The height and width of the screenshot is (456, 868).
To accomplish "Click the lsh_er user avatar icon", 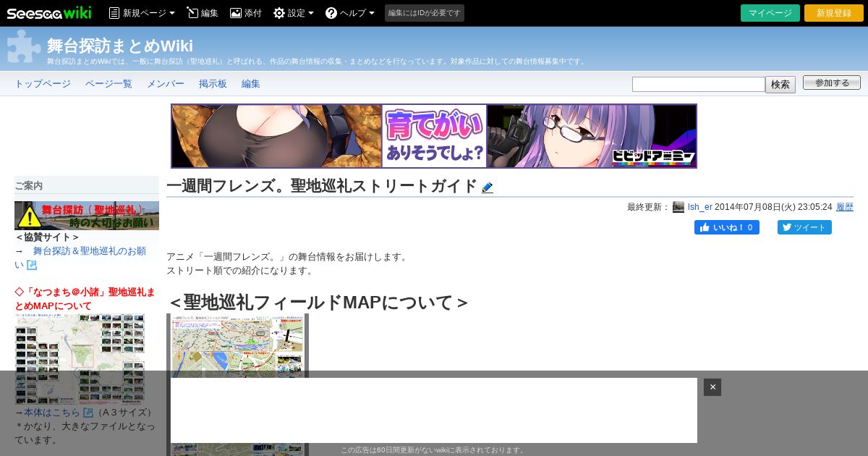I will coord(678,207).
